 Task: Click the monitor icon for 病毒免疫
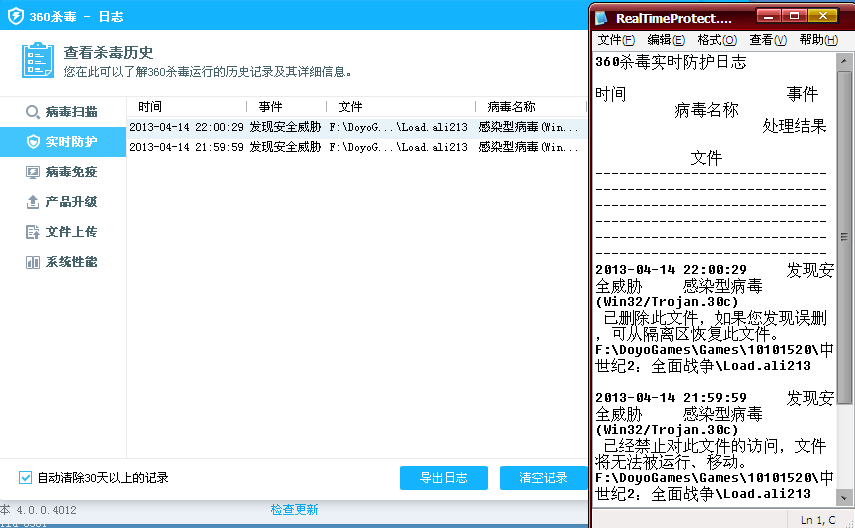coord(33,172)
